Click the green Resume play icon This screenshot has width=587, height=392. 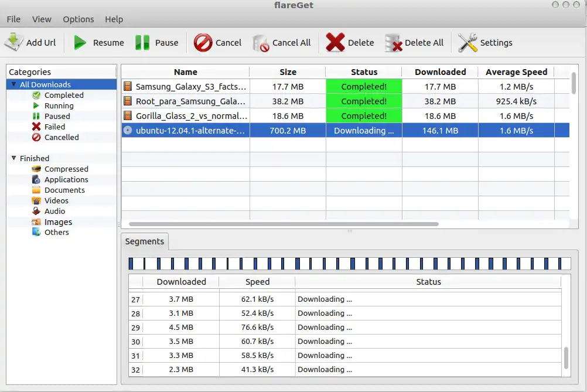[x=80, y=43]
